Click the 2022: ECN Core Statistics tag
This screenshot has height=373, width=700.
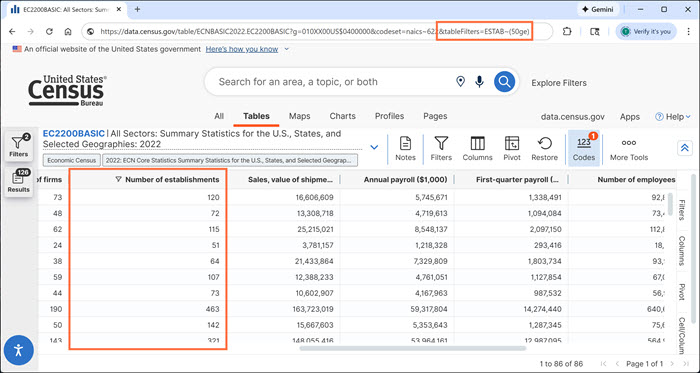[x=230, y=160]
